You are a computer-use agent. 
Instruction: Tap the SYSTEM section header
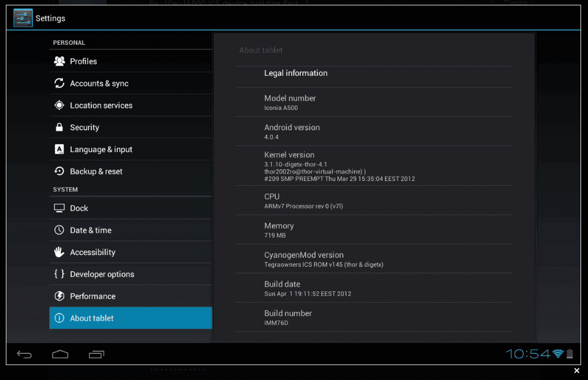(65, 189)
